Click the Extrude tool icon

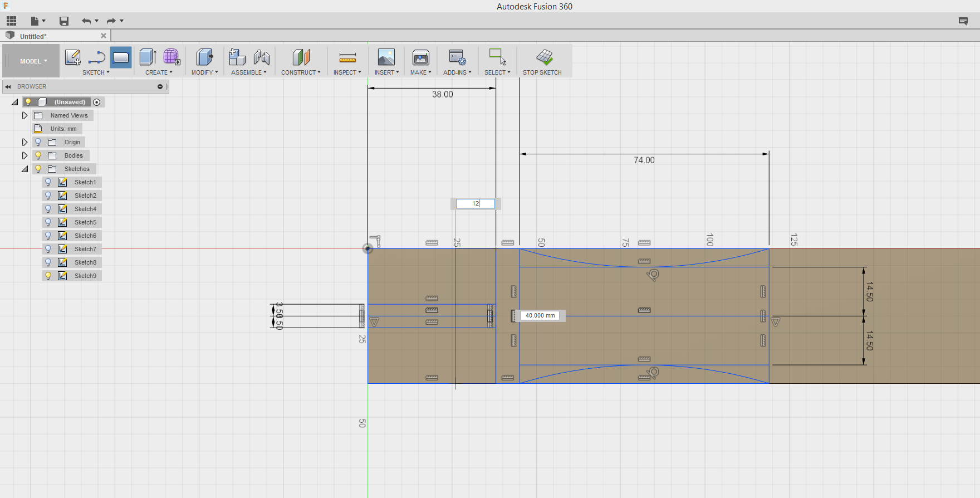click(148, 57)
